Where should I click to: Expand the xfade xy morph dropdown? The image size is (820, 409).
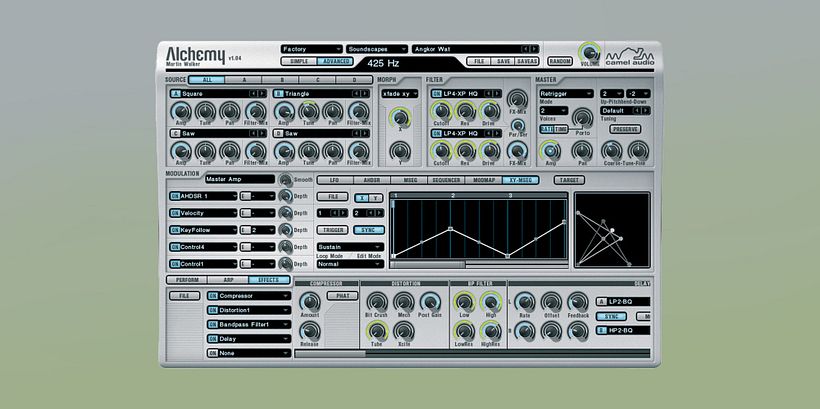(398, 94)
